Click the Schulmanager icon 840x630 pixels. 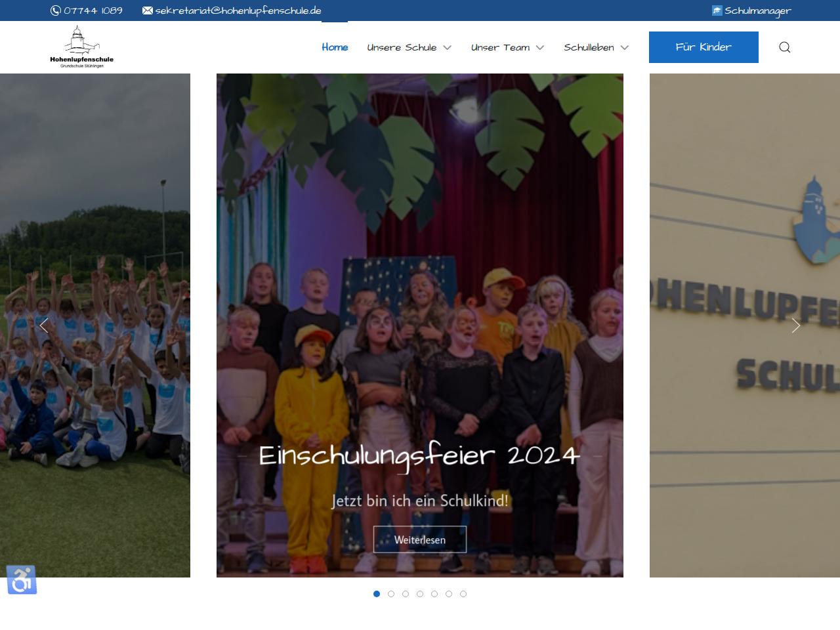(717, 10)
